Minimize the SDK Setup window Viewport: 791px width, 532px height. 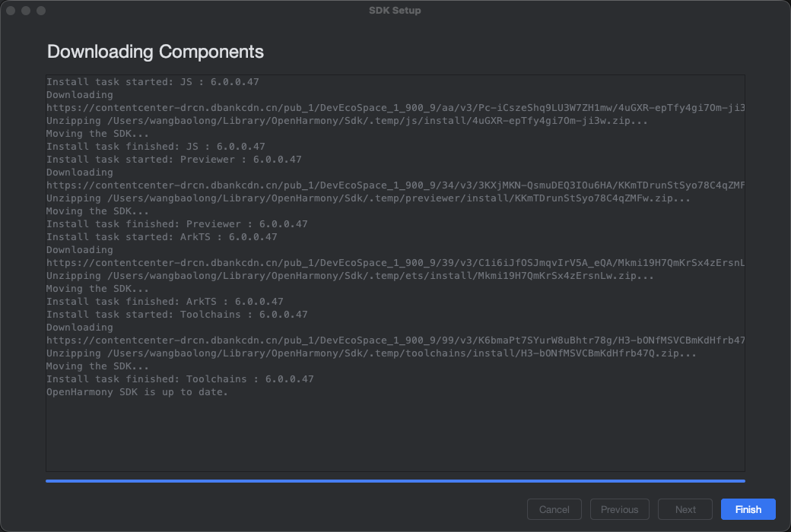pyautogui.click(x=26, y=11)
